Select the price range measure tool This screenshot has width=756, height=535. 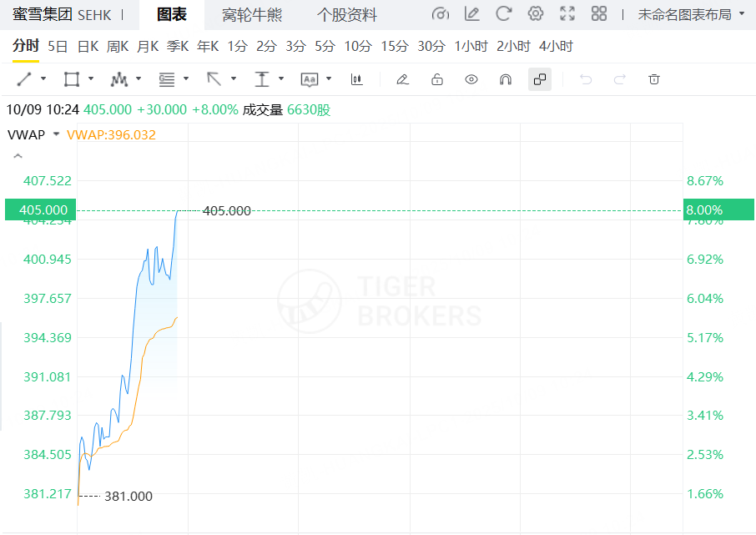[x=262, y=79]
